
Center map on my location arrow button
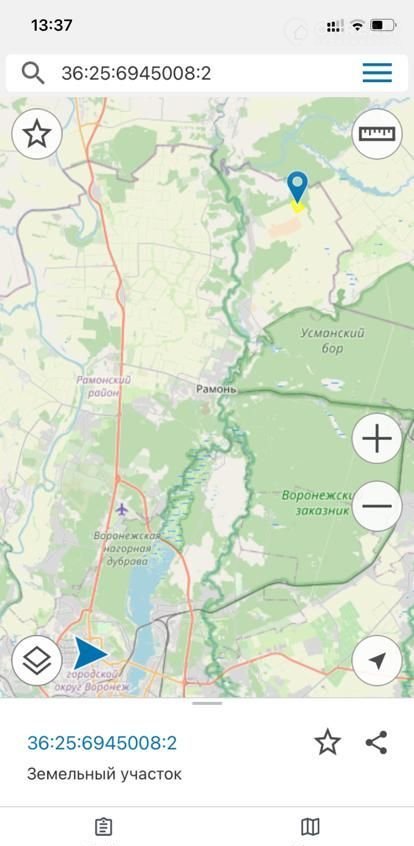(x=377, y=660)
